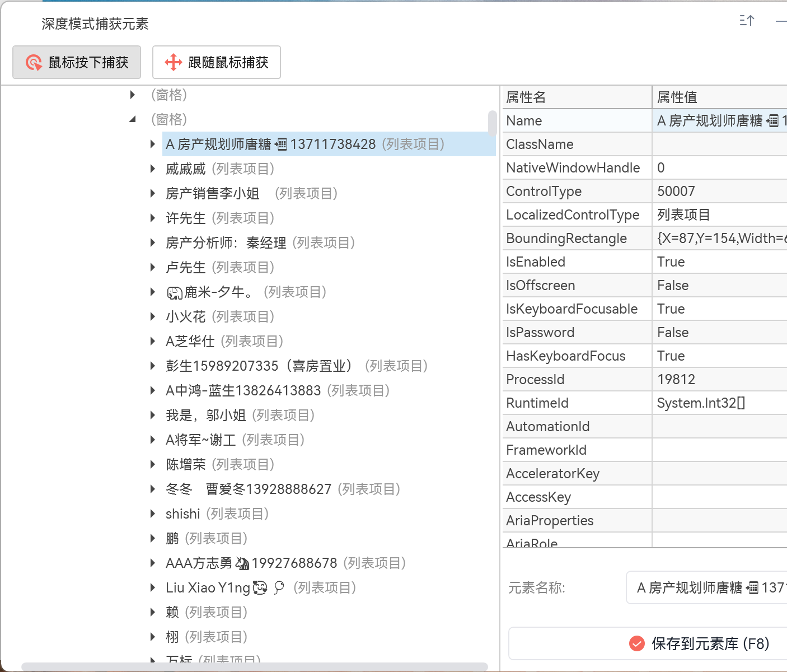Click the green checkmark save icon
This screenshot has width=787, height=672.
pos(636,643)
